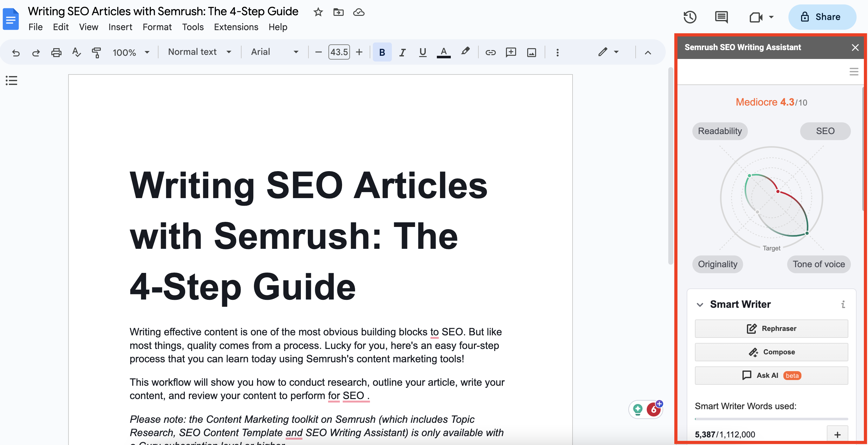Print the document

56,53
